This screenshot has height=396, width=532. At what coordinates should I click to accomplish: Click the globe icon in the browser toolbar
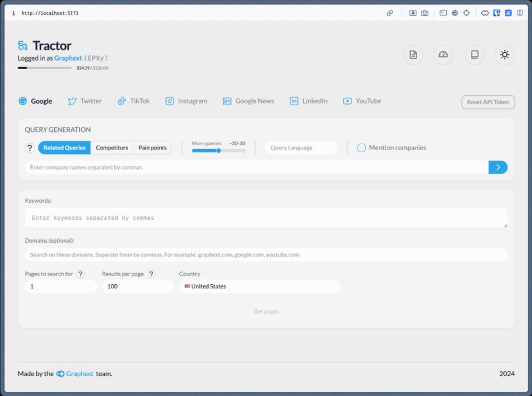(x=455, y=13)
